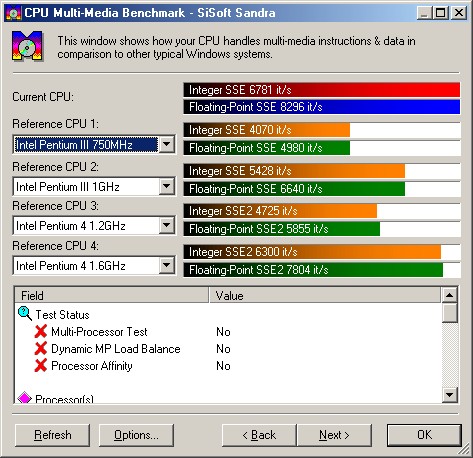Confirm with the OK button
473x458 pixels.
[424, 435]
